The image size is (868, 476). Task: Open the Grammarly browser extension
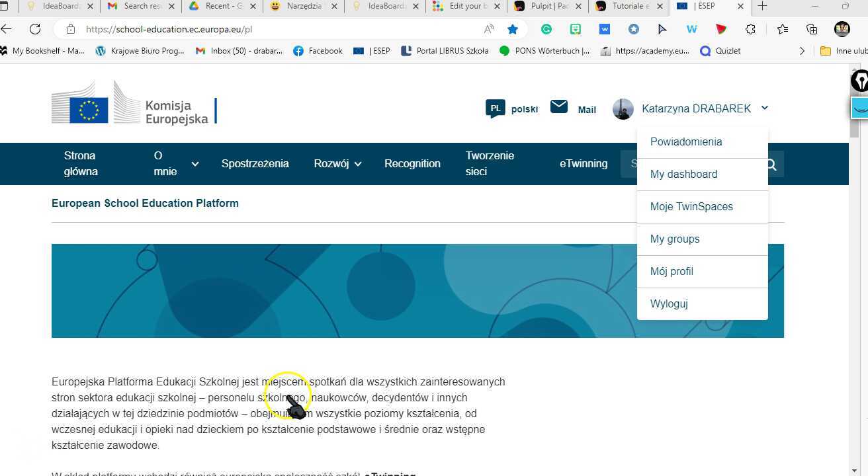tap(546, 29)
